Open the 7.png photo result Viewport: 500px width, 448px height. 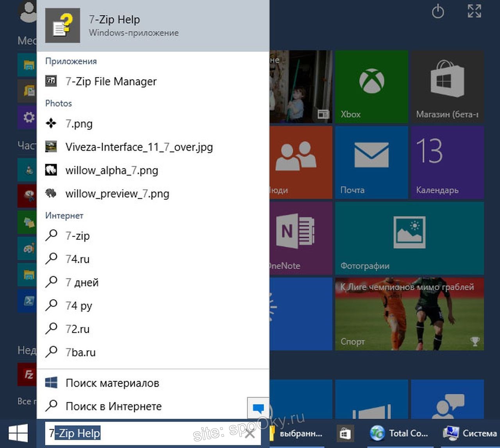coord(153,124)
